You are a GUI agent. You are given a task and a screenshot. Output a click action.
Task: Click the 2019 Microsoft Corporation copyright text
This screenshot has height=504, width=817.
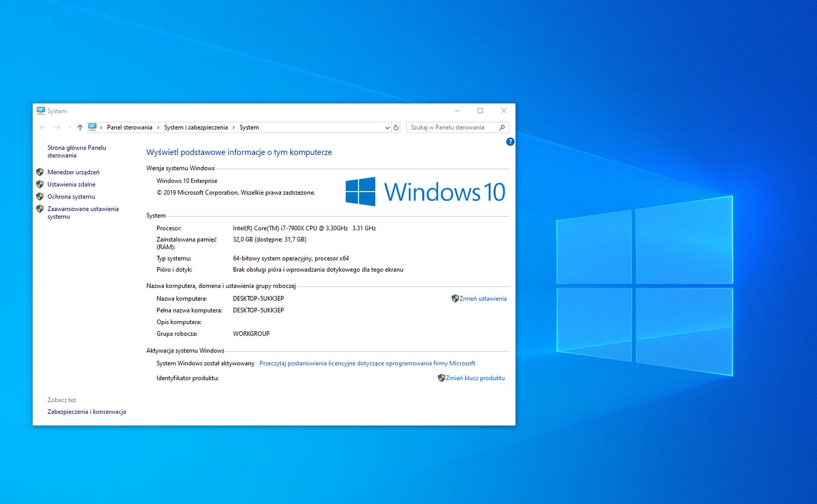tap(236, 193)
